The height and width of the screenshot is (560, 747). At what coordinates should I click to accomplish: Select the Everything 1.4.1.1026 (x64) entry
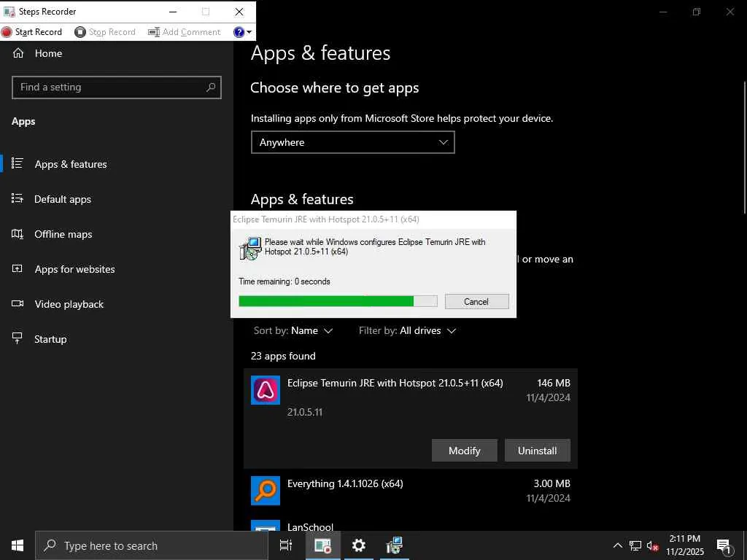pos(410,491)
